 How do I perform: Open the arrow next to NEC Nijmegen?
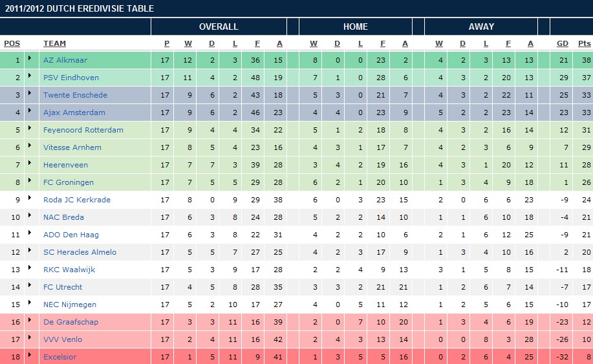click(x=28, y=305)
